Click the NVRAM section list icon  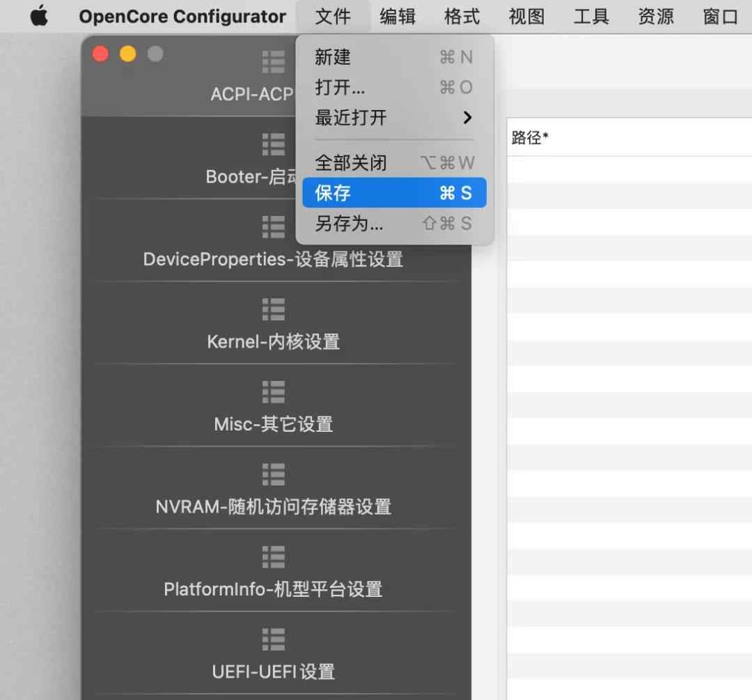(x=274, y=474)
